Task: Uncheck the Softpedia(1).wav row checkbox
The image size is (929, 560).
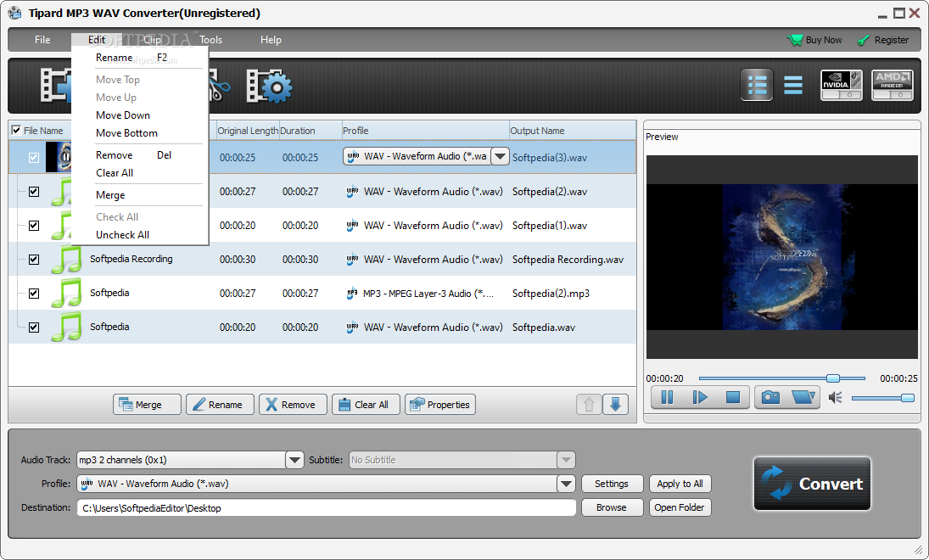Action: click(34, 225)
